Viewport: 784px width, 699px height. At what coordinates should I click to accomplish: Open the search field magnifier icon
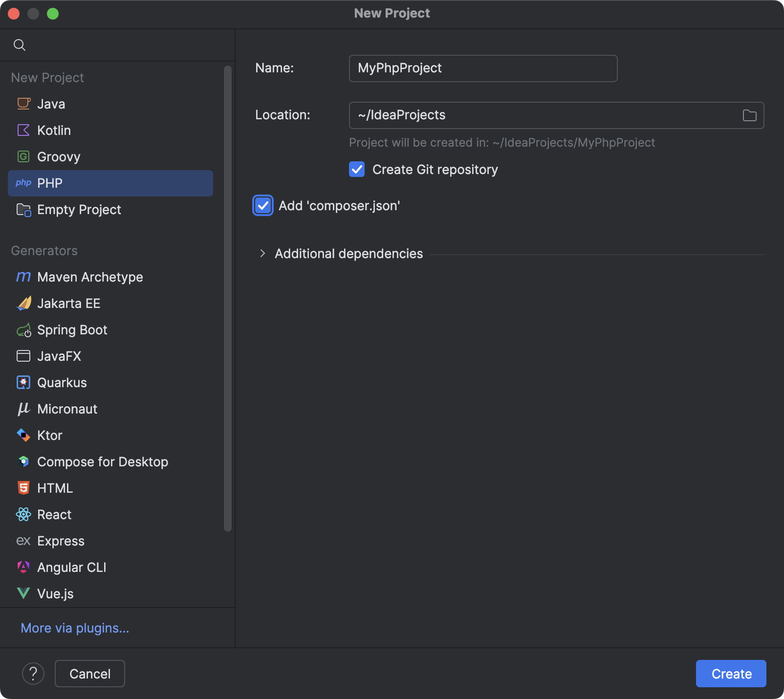coord(20,44)
